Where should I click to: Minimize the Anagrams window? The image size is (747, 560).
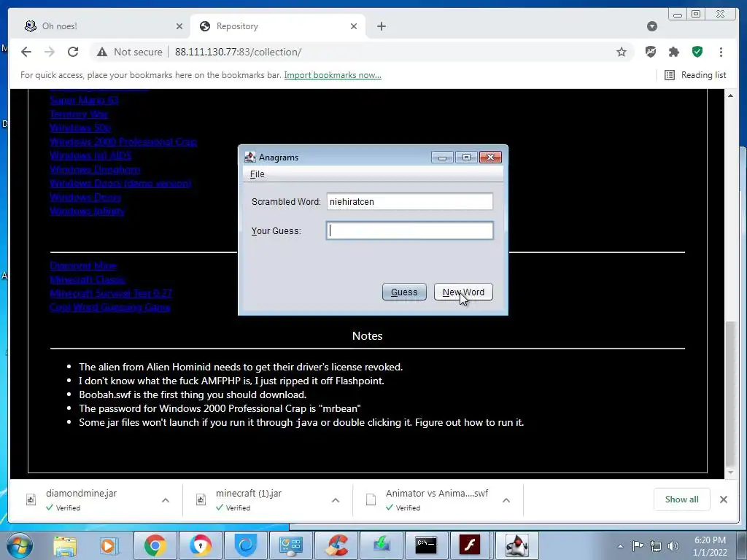point(442,157)
